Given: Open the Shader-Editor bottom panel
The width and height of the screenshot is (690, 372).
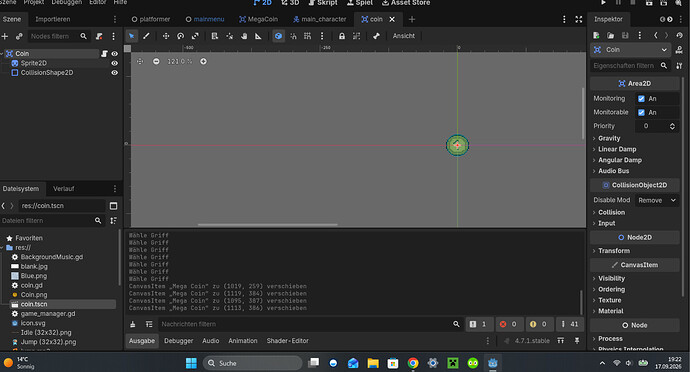Looking at the screenshot, I should (x=287, y=341).
